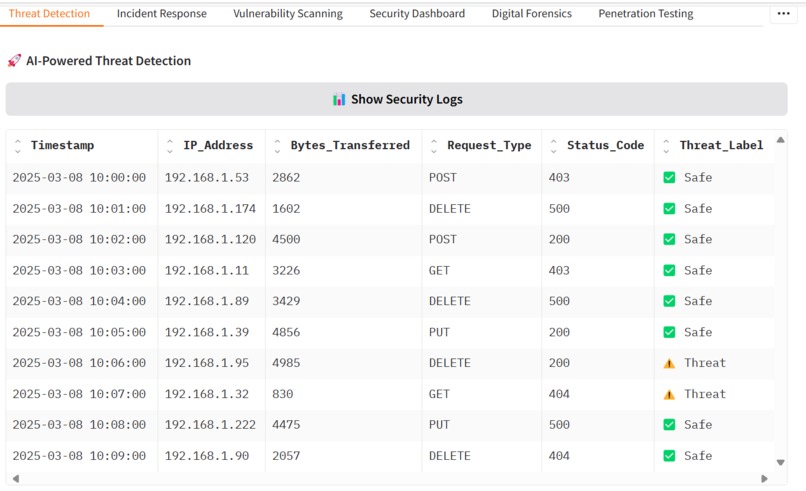
Task: Click the bytes value 2862
Action: (x=286, y=178)
